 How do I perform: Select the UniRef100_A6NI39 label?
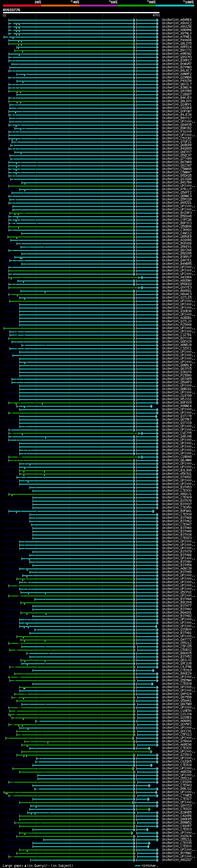pyautogui.click(x=177, y=568)
